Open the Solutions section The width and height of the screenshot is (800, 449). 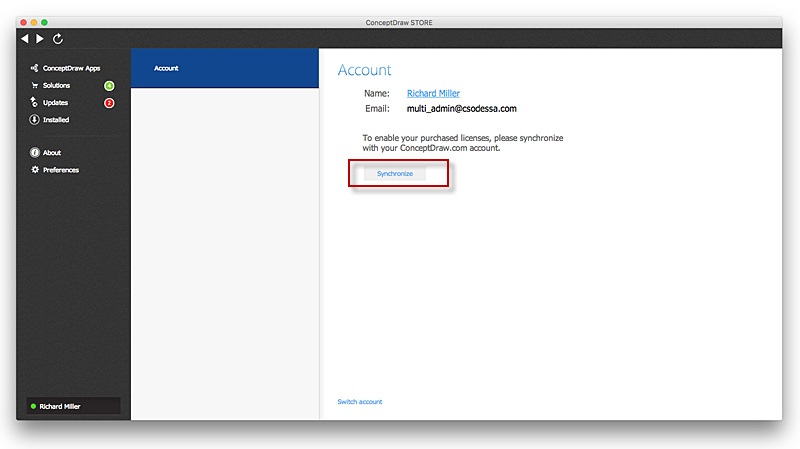click(x=56, y=85)
